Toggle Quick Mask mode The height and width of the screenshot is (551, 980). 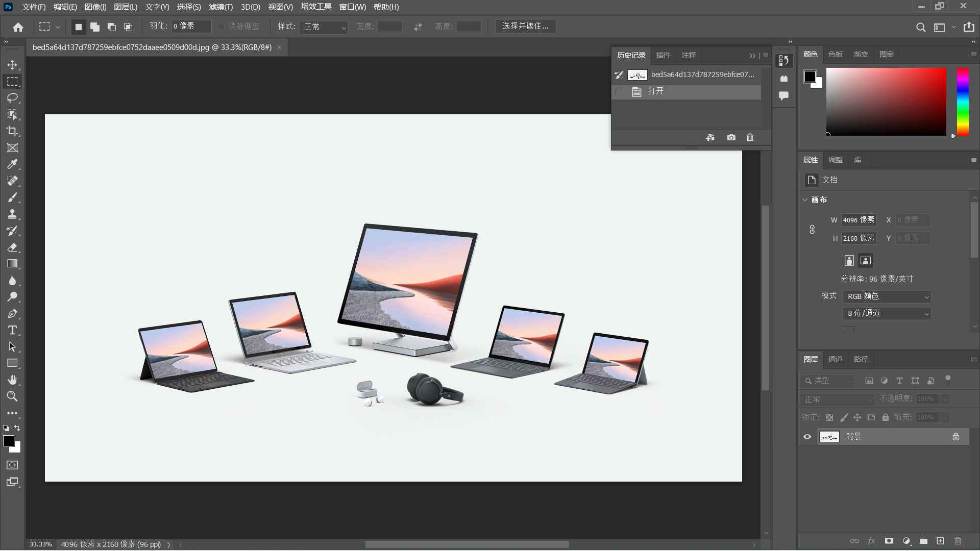coord(12,465)
